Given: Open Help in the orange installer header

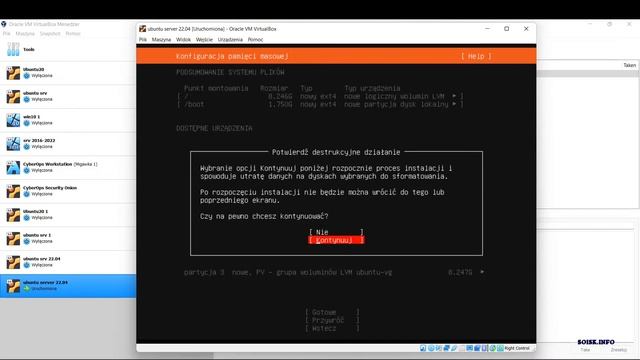Looking at the screenshot, I should coord(476,56).
